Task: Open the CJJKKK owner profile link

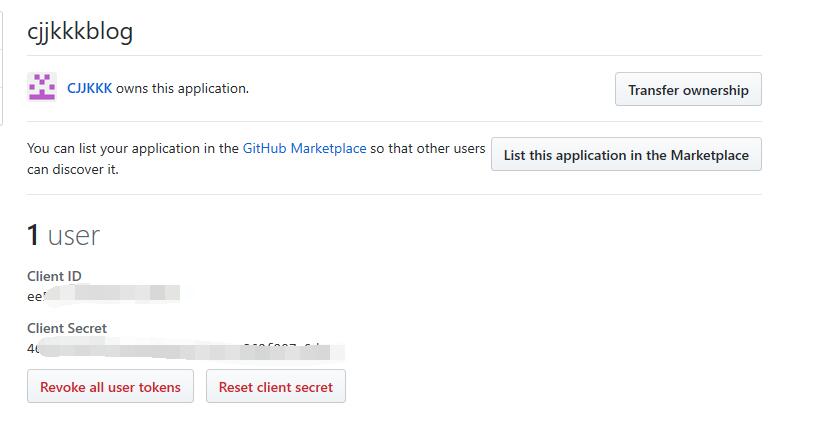Action: pos(89,88)
